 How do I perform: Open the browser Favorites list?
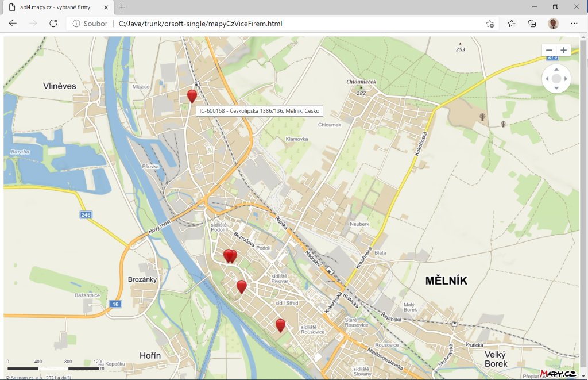[x=512, y=24]
